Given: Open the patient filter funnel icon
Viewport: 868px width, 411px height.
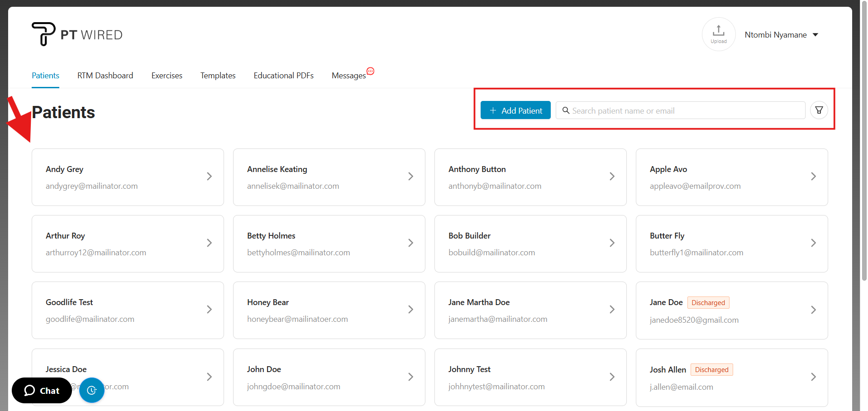Looking at the screenshot, I should 819,110.
